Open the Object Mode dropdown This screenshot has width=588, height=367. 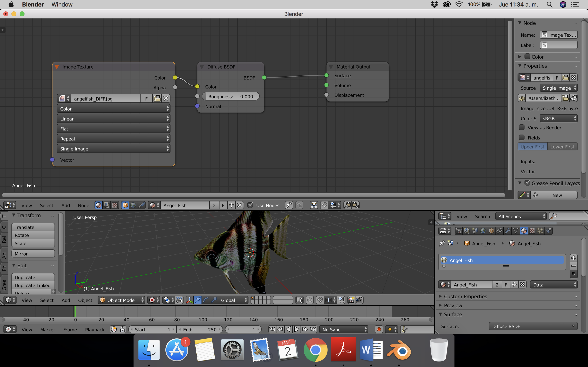121,300
